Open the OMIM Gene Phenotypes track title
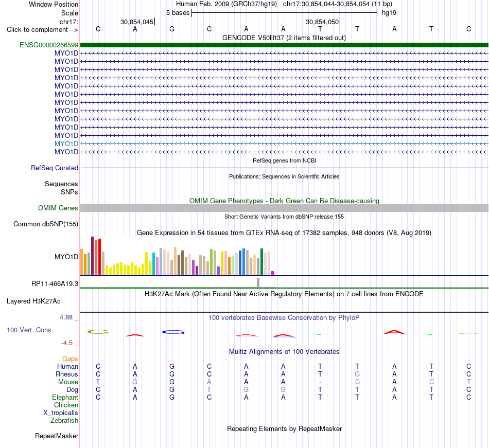 pyautogui.click(x=284, y=201)
